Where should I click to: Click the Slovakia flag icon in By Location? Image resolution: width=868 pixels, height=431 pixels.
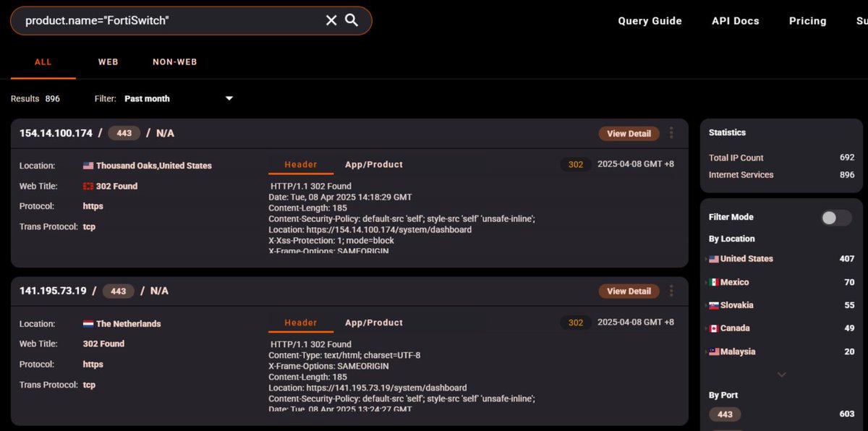coord(714,305)
